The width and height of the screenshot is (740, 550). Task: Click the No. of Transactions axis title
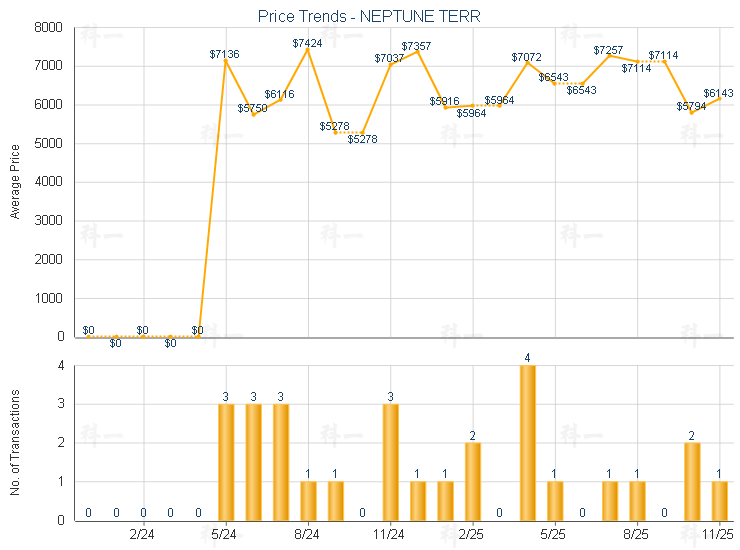coord(15,443)
